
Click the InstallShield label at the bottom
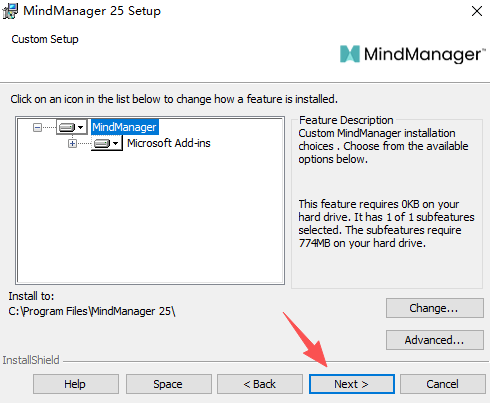[x=31, y=360]
